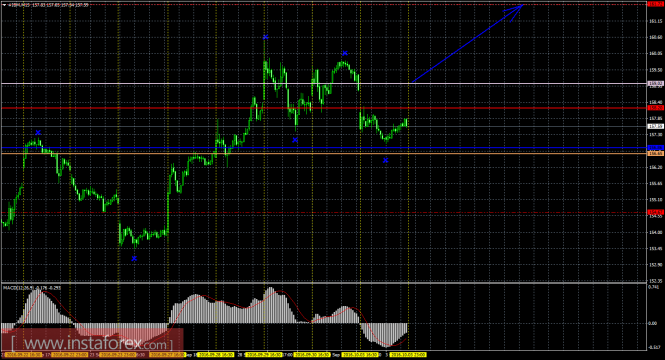Select the blue arrowhead of the forecast trend arrow
This screenshot has height=360, width=665.
coord(514,12)
